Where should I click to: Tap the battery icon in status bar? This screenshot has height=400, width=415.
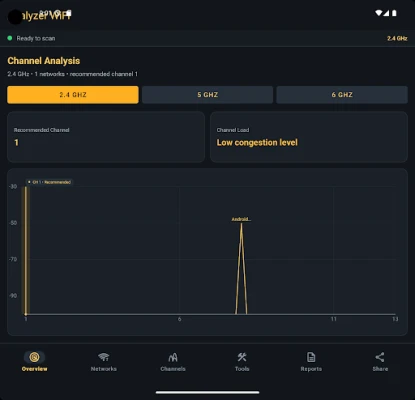pyautogui.click(x=394, y=13)
